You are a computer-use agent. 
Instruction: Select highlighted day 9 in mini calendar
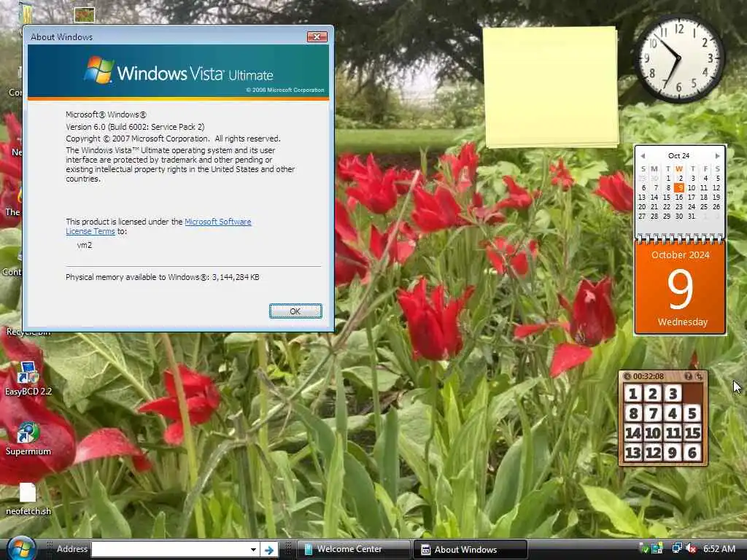coord(679,187)
